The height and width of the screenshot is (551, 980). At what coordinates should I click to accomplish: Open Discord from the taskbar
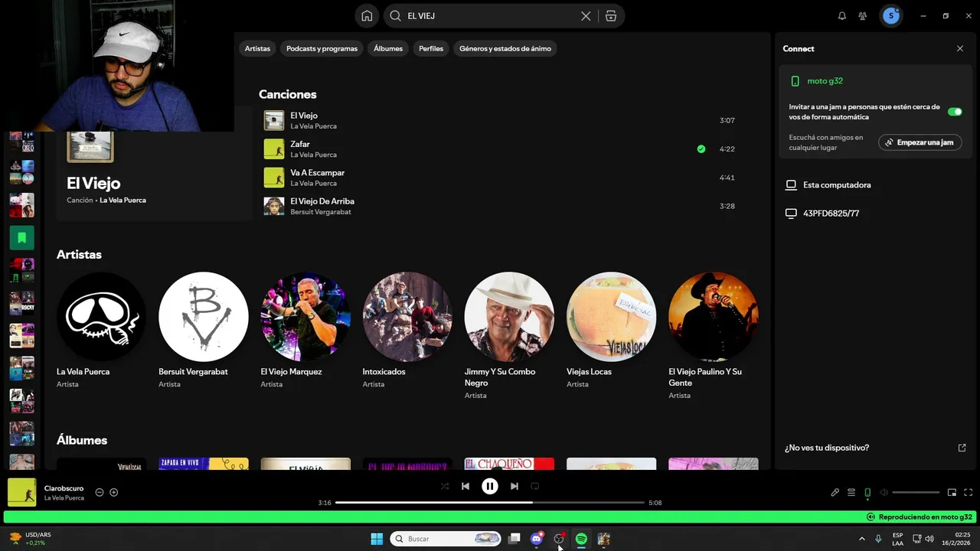pos(537,539)
